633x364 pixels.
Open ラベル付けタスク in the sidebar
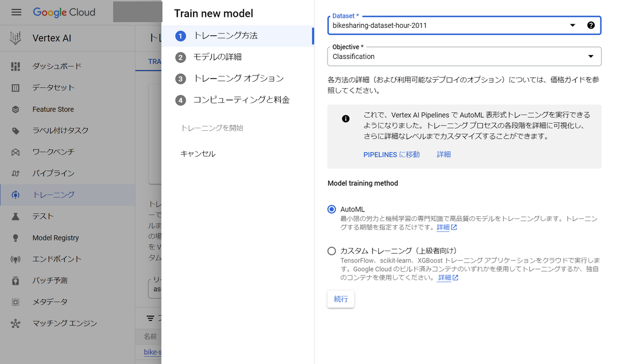coord(68,131)
